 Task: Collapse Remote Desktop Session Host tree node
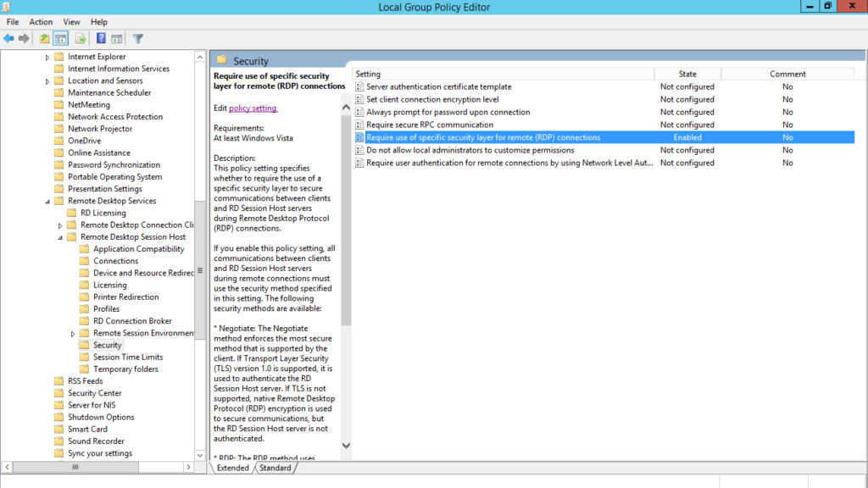point(60,237)
